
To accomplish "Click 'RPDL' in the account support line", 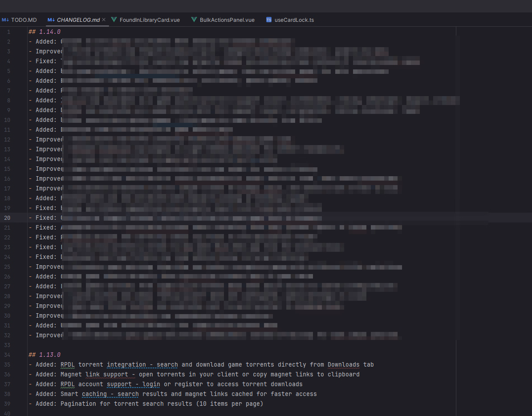I will point(68,384).
